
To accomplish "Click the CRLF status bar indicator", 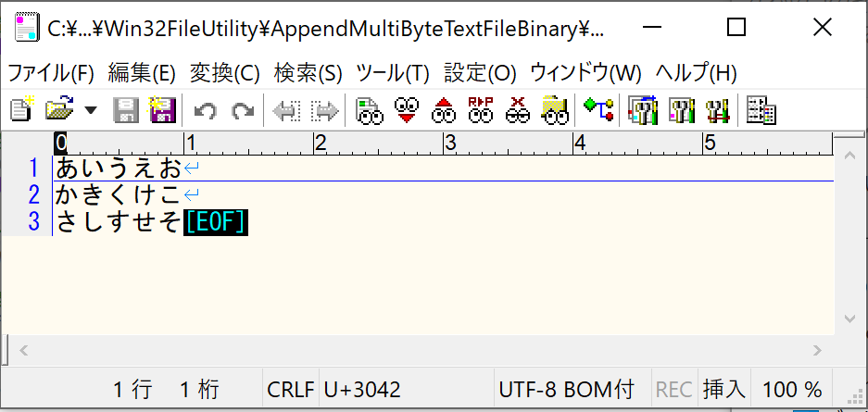I will tap(291, 390).
